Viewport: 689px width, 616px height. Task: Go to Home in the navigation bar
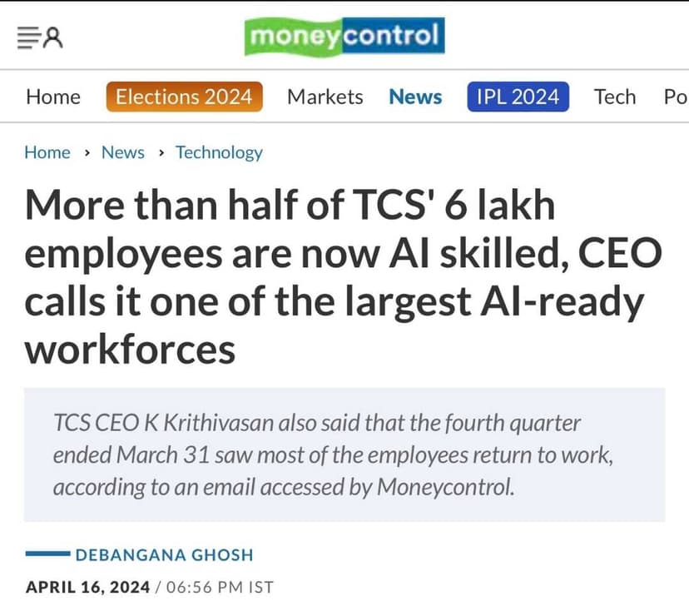(x=53, y=97)
